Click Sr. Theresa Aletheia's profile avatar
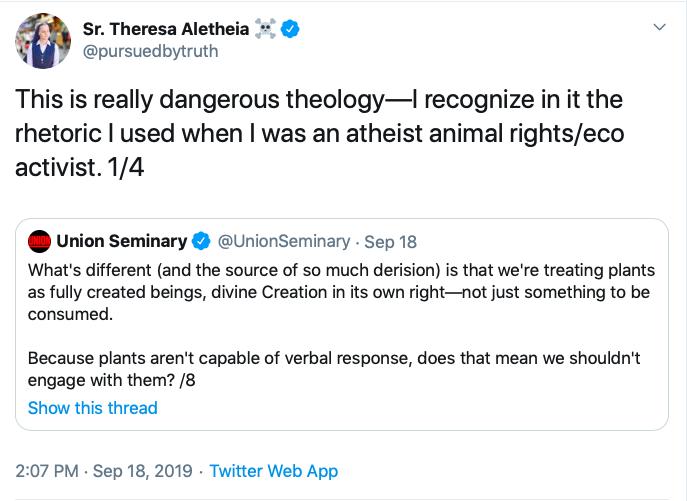Screen dimensions: 687x501 pyautogui.click(x=41, y=41)
